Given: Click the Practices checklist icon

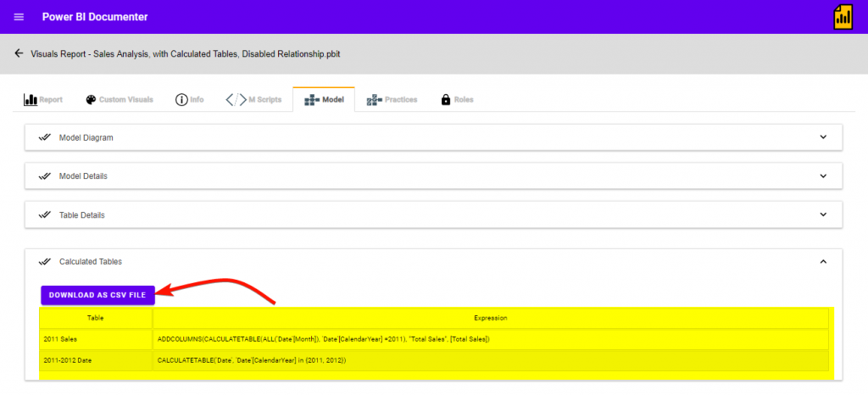Looking at the screenshot, I should pos(375,100).
